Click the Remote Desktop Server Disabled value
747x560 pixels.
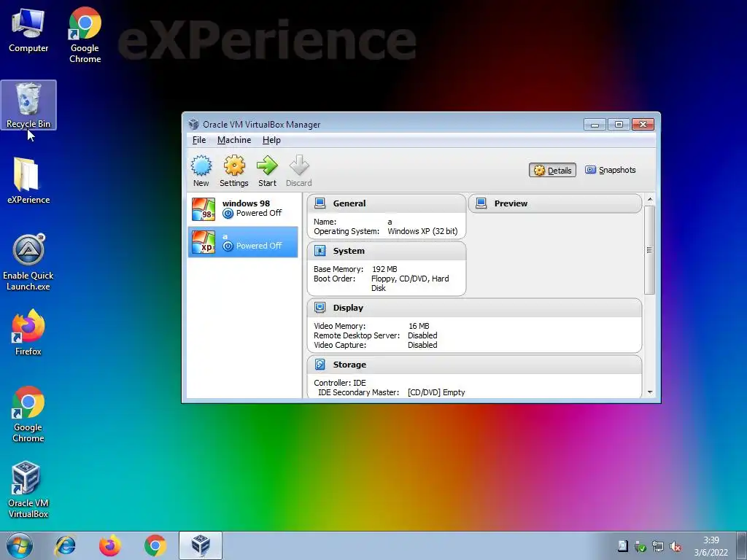click(x=422, y=335)
